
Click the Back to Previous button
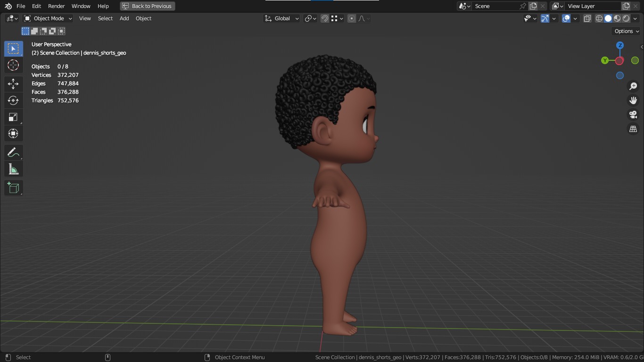click(148, 6)
